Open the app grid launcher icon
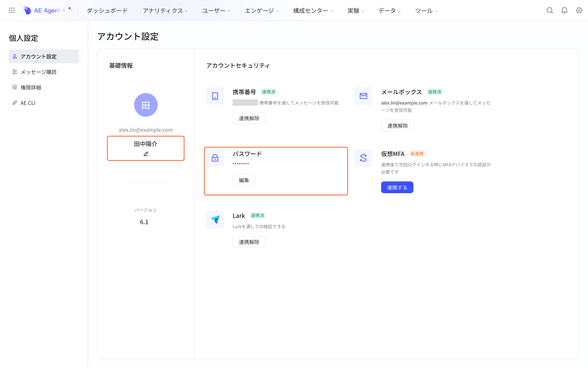 coord(12,10)
